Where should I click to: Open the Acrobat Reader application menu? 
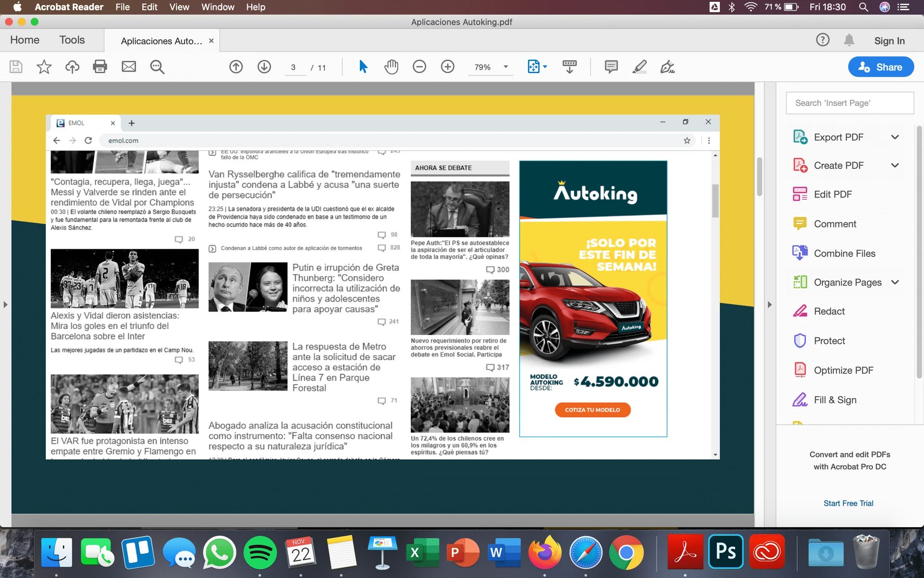click(69, 7)
